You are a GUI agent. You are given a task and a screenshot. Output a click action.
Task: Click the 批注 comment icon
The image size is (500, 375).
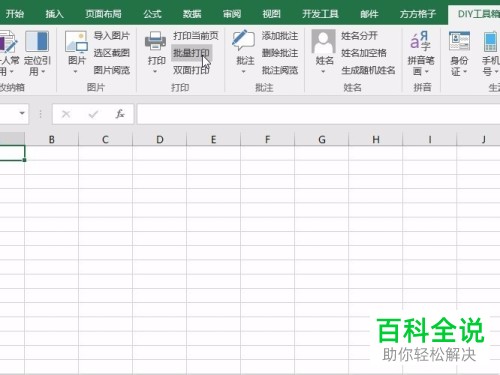coord(244,40)
